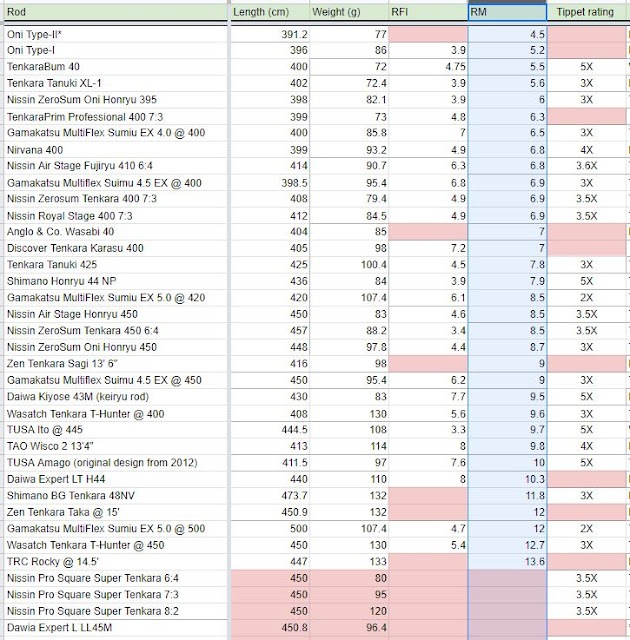This screenshot has height=640, width=630.
Task: Click Gamakatsu Multiflex Suimu 4.5 EX @ 450
Action: point(115,380)
